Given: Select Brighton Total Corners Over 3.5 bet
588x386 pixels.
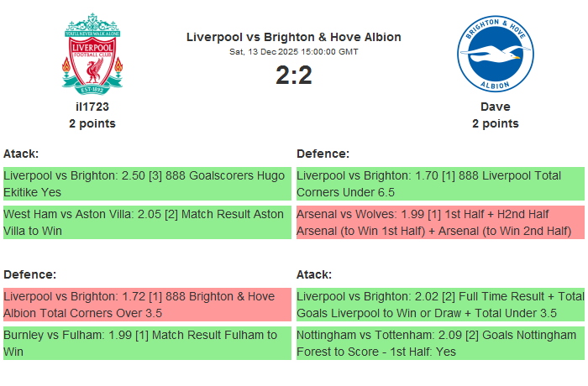Looking at the screenshot, I should [146, 305].
